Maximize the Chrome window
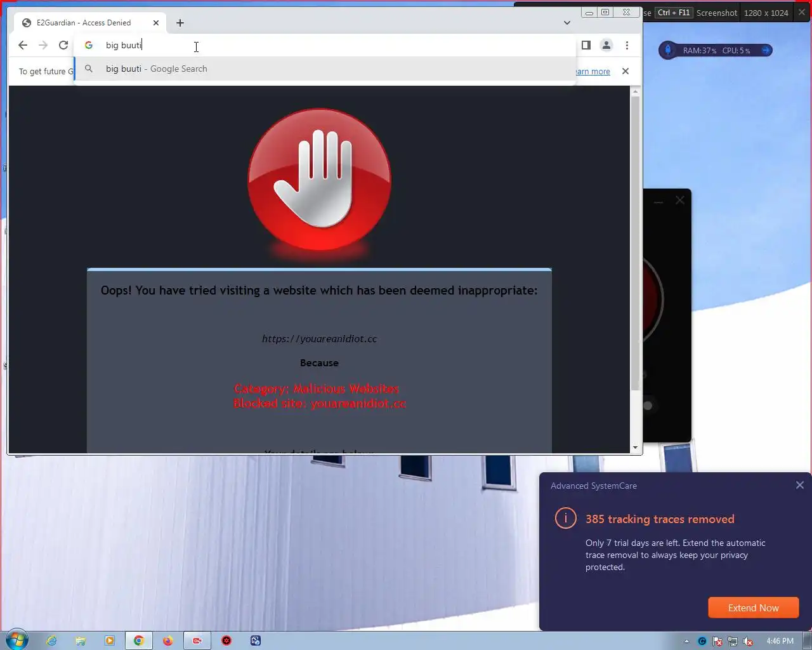 pyautogui.click(x=605, y=12)
